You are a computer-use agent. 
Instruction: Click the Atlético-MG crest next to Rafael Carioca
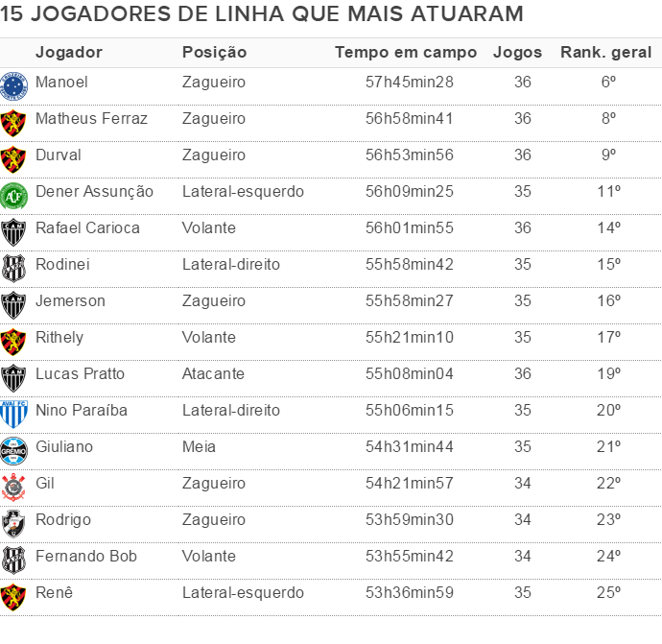point(13,229)
